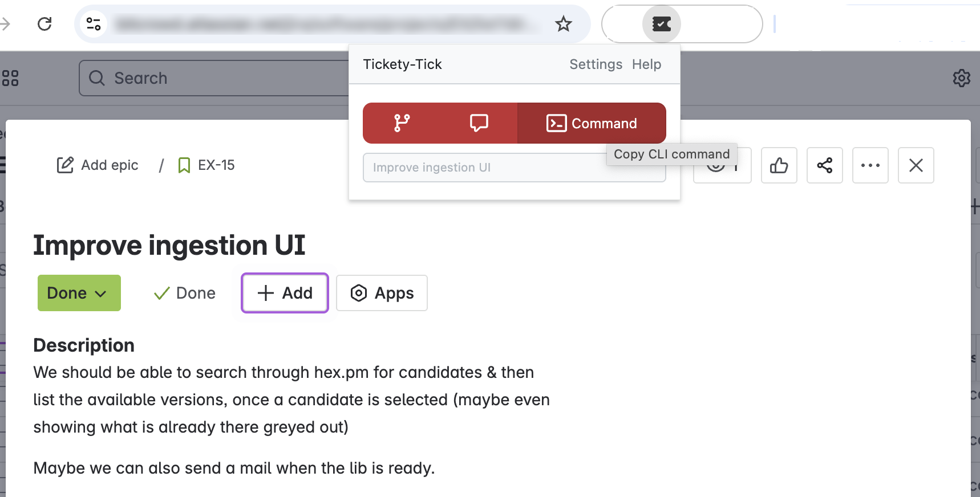Viewport: 980px width, 497px height.
Task: Select the commit message speech bubble icon
Action: coord(479,123)
